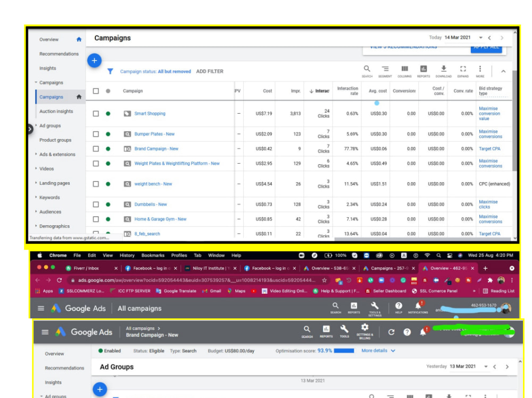This screenshot has width=532, height=398.
Task: Open the Bumper Plates - New campaign
Action: click(x=154, y=134)
